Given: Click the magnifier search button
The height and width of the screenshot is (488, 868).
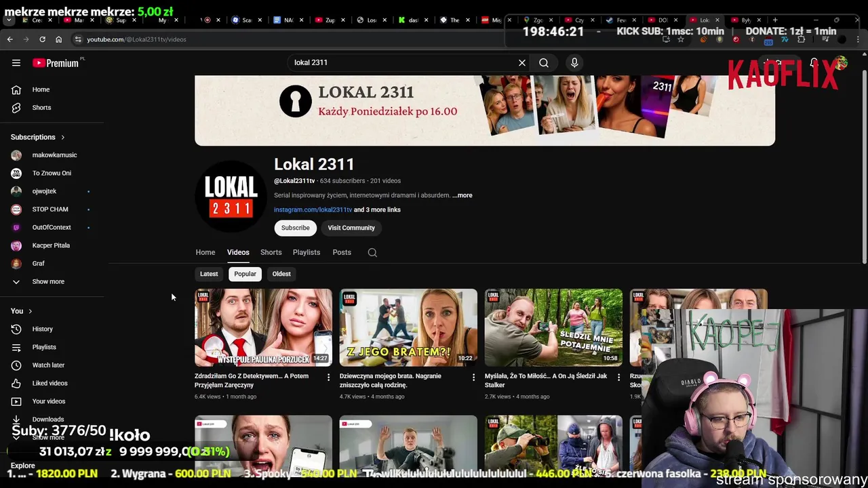Looking at the screenshot, I should [544, 62].
